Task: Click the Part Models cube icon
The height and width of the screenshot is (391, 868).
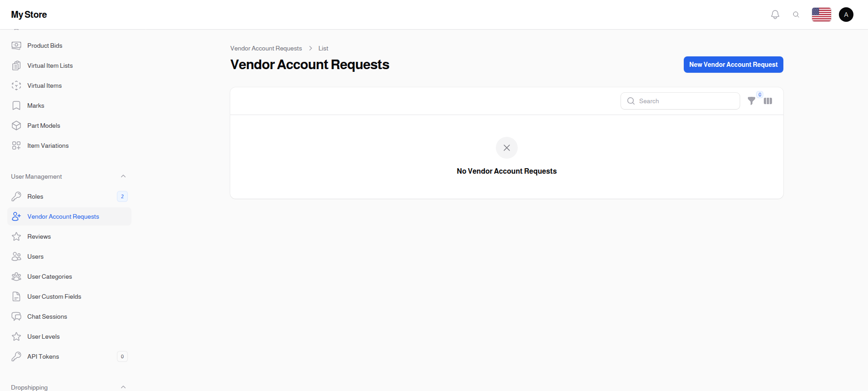Action: pos(16,125)
